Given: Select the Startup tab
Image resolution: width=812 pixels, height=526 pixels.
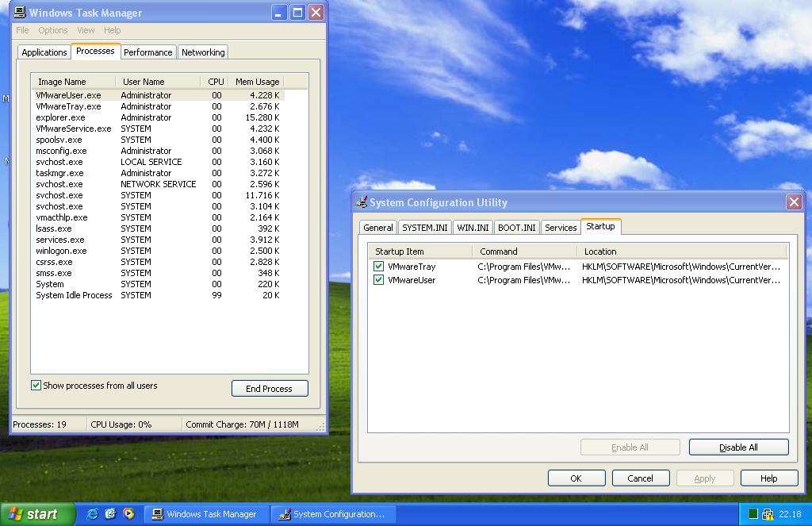Looking at the screenshot, I should 601,226.
